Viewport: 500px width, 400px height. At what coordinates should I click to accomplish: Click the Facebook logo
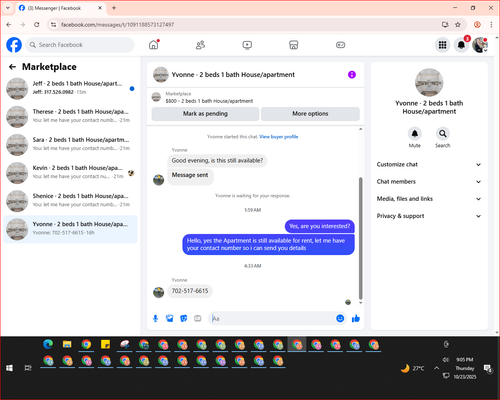[14, 45]
